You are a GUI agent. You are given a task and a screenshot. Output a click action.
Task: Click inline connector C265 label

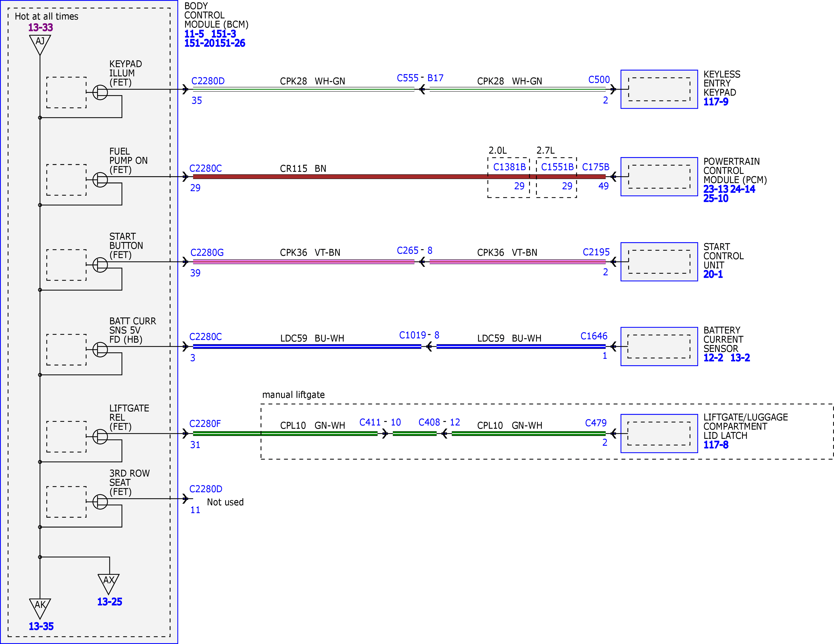pyautogui.click(x=408, y=251)
